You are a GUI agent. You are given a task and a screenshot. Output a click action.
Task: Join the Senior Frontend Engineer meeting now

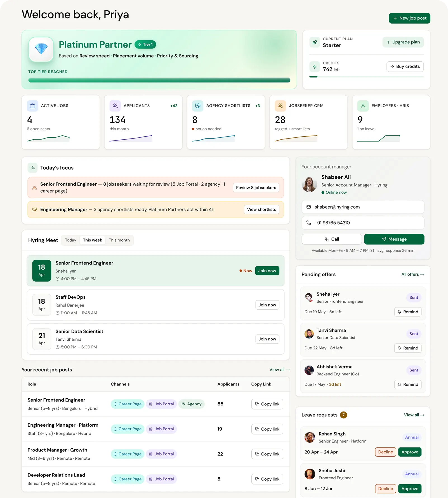(267, 271)
